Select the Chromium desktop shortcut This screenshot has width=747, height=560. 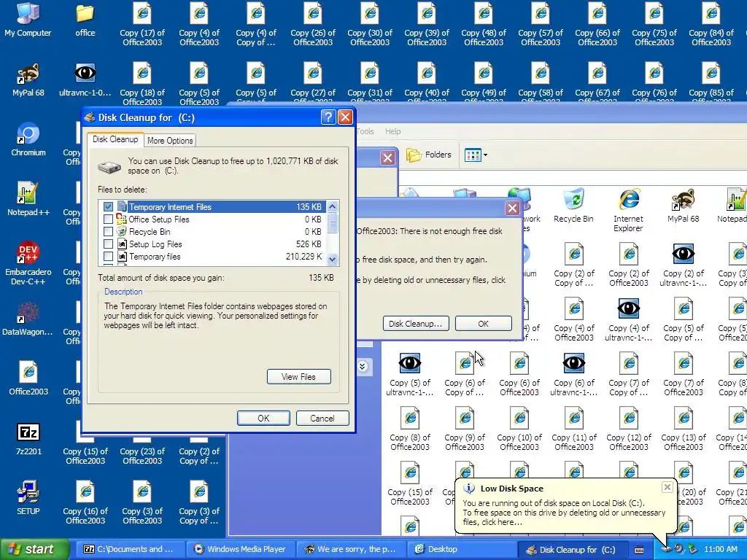[28, 140]
